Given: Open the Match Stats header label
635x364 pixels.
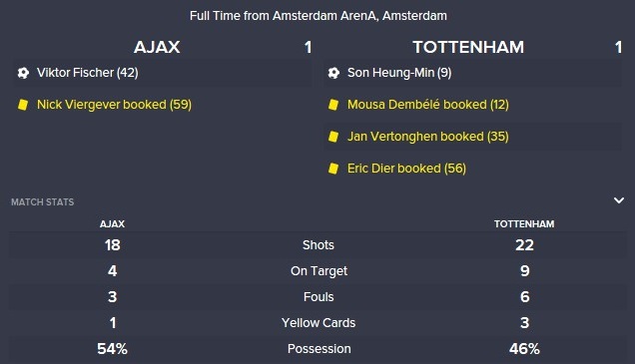Looking at the screenshot, I should point(43,202).
